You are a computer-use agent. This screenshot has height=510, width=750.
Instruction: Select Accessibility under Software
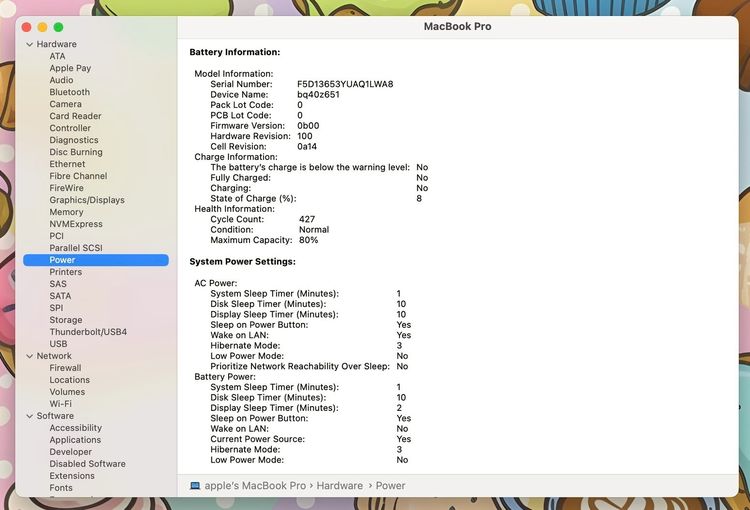point(76,428)
